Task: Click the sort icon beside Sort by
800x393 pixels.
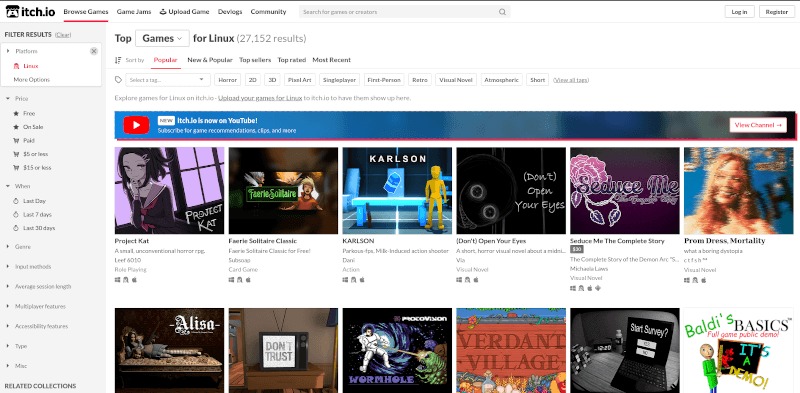Action: pyautogui.click(x=118, y=60)
